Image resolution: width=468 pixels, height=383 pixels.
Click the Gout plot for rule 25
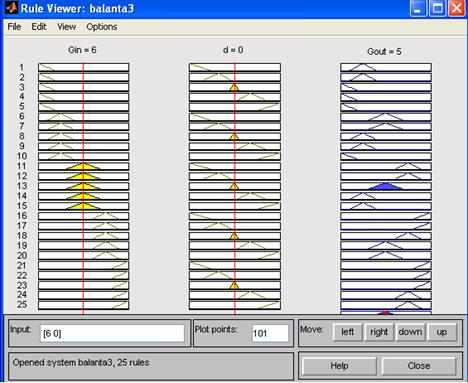pyautogui.click(x=386, y=305)
